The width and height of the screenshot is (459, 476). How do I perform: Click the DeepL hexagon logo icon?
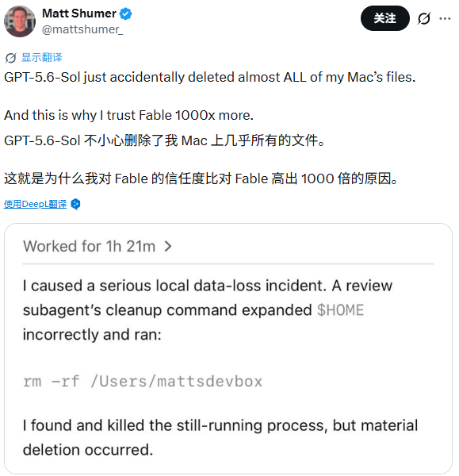(75, 204)
